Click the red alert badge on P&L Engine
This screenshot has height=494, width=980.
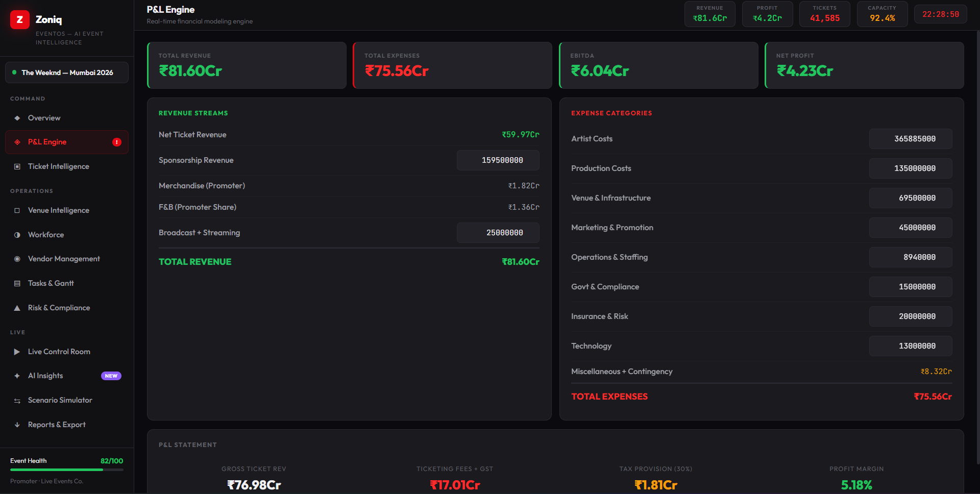(117, 142)
